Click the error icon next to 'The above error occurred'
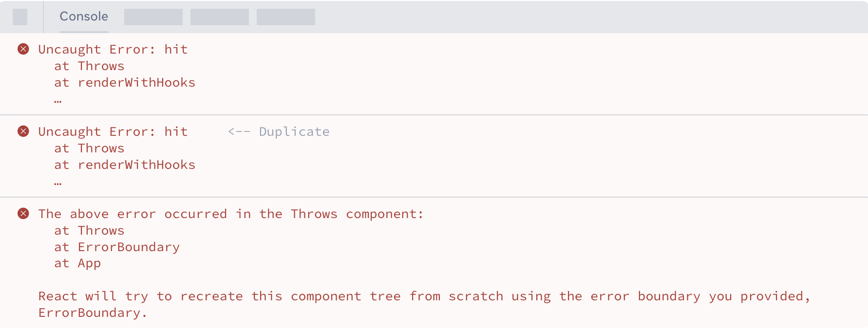The image size is (868, 330). pos(23,214)
